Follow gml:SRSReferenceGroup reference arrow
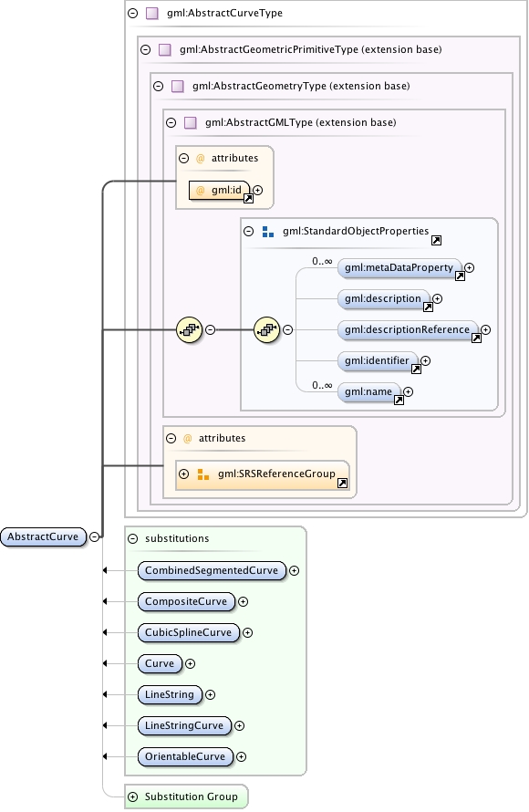 (342, 484)
